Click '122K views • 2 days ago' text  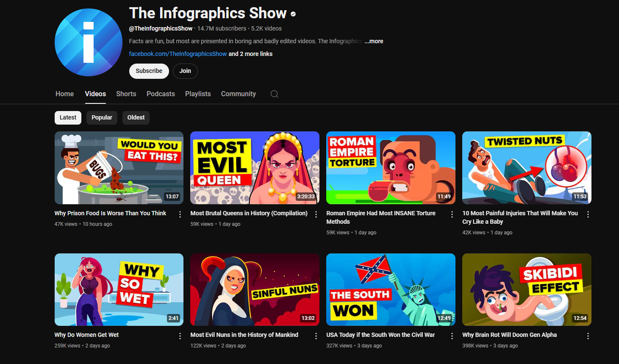click(x=218, y=346)
